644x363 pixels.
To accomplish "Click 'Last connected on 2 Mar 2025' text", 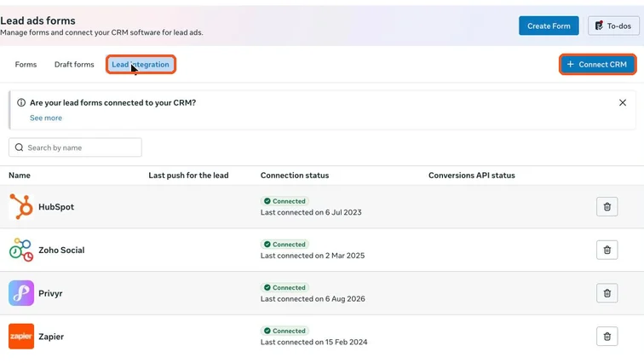I will [x=313, y=256].
